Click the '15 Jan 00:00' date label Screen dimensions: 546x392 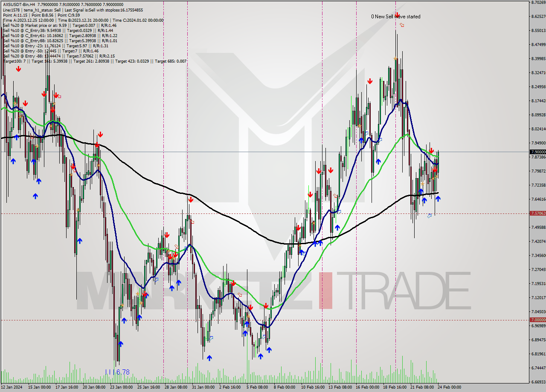[x=39, y=387]
